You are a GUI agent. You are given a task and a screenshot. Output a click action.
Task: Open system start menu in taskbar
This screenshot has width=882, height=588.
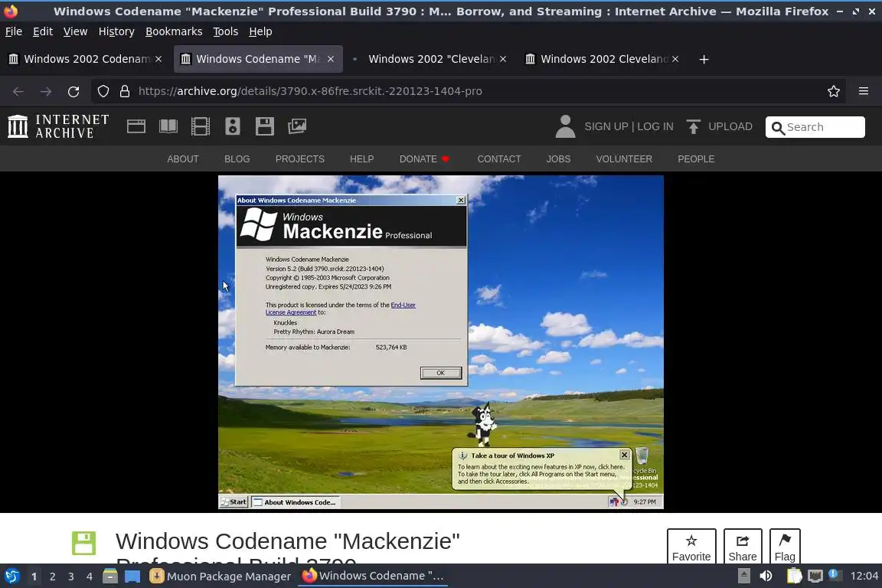pos(12,577)
